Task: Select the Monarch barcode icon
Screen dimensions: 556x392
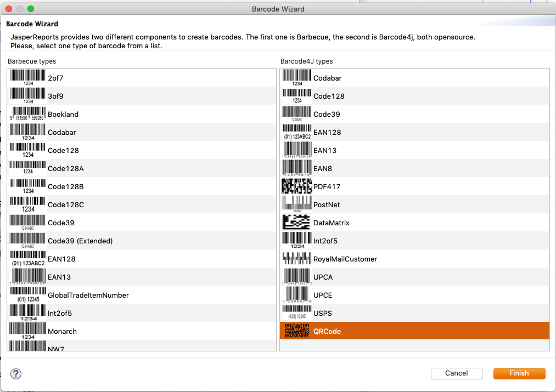Action: point(27,331)
